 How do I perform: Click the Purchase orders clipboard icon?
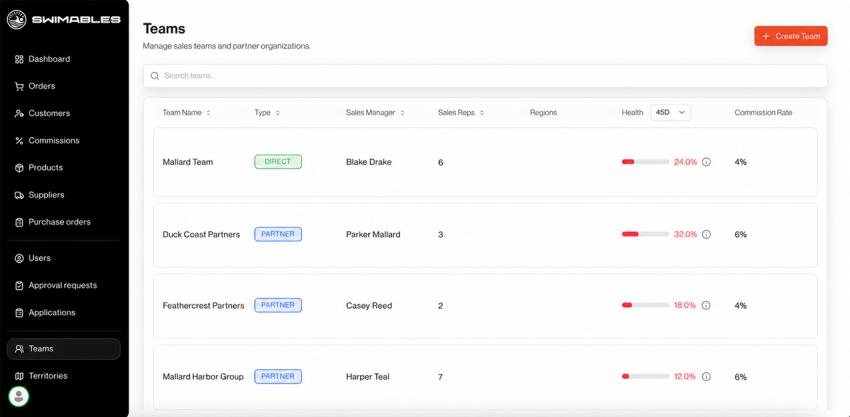[19, 222]
